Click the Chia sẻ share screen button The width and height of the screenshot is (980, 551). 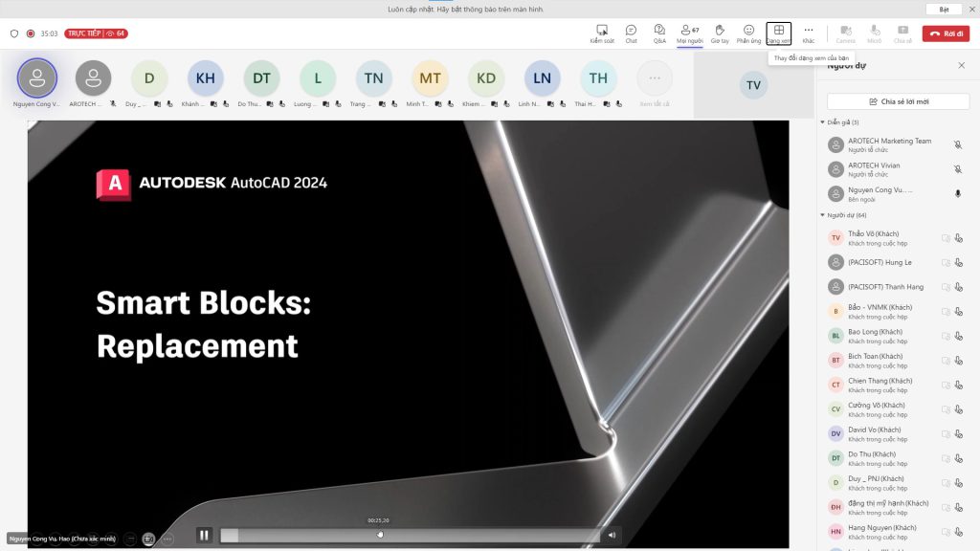click(x=903, y=33)
